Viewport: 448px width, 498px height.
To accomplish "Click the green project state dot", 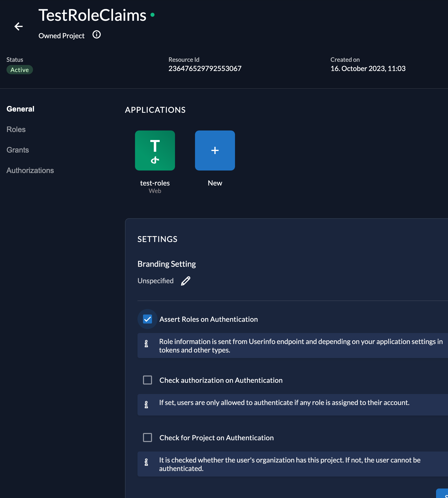I will coord(152,15).
